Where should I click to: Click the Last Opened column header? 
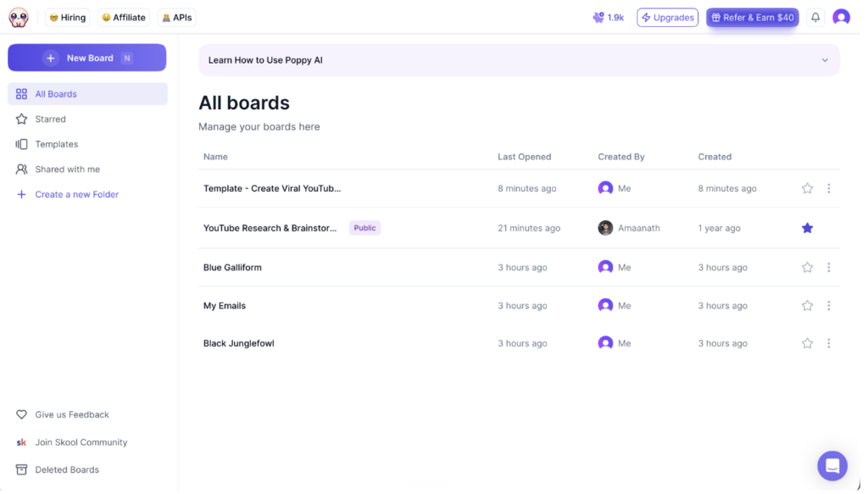coord(524,157)
